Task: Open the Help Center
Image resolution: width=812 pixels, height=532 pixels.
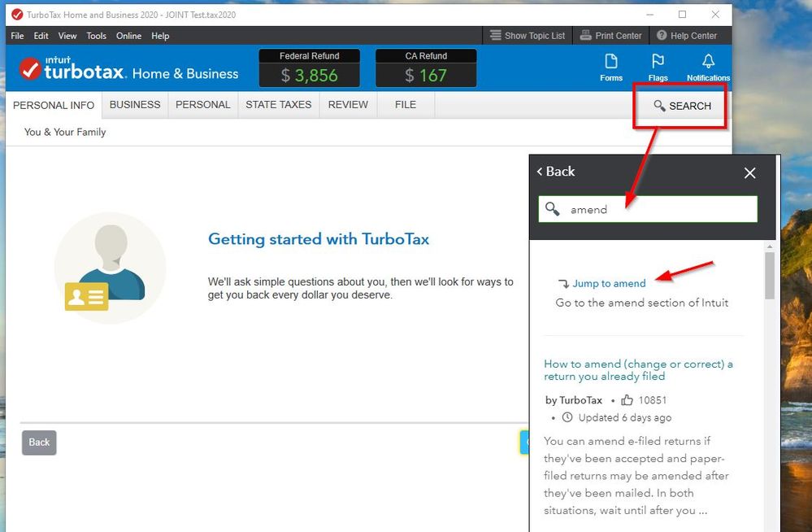Action: (x=687, y=35)
